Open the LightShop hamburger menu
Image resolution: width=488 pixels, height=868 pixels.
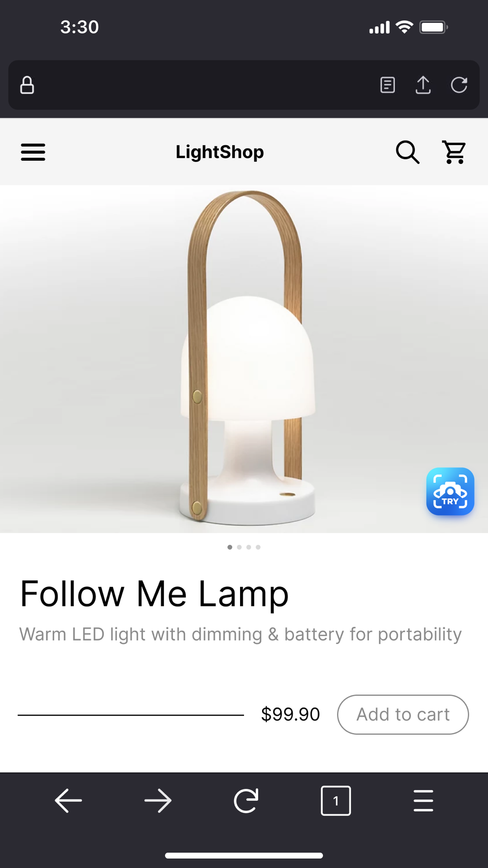click(33, 152)
